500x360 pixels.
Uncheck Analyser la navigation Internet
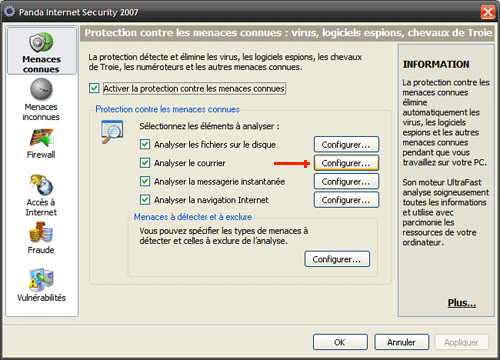pos(145,200)
